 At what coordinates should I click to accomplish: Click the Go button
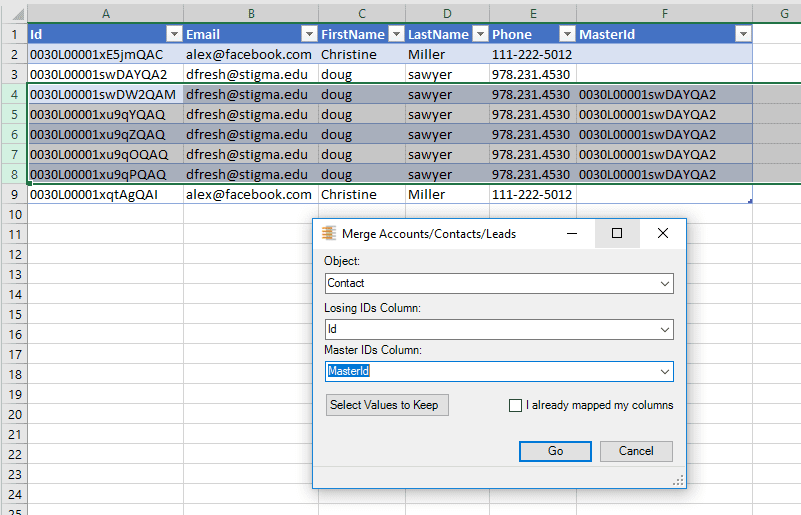tap(555, 451)
